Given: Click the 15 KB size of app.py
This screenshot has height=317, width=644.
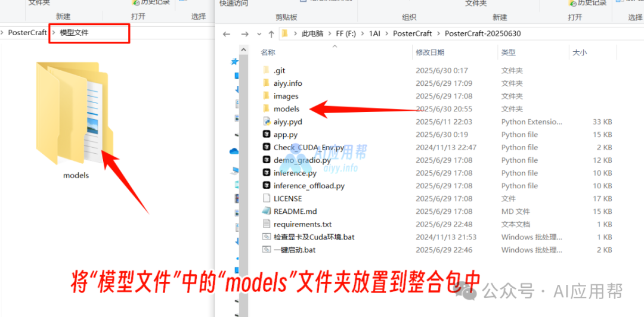Looking at the screenshot, I should [602, 134].
